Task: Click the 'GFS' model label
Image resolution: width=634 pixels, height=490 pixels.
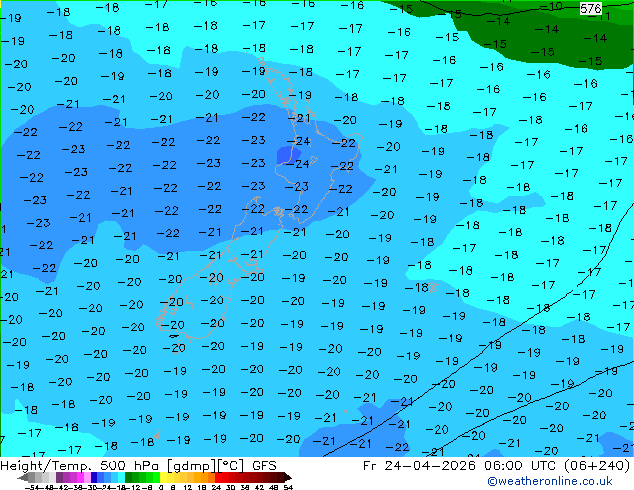Action: (264, 466)
